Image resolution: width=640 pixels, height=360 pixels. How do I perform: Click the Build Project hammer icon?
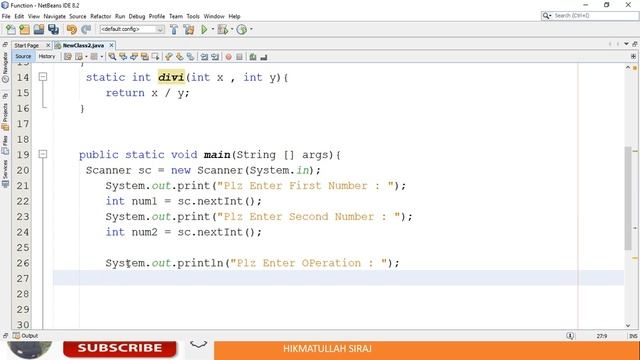click(174, 29)
